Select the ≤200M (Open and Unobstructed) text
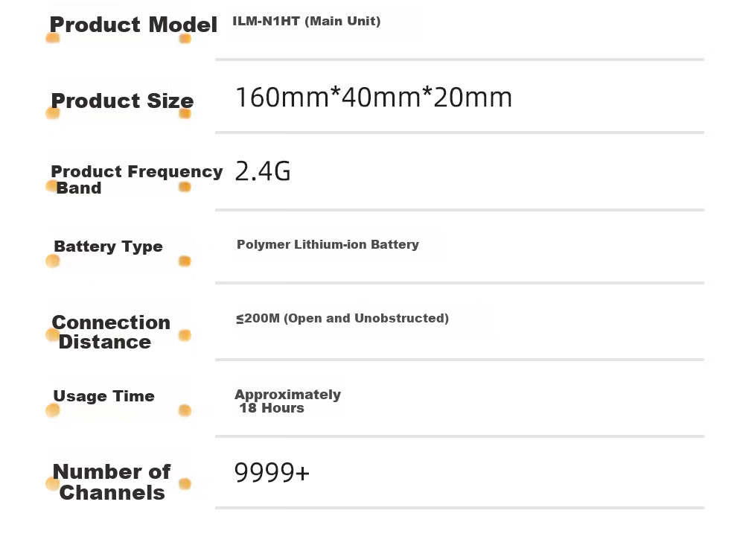 pos(342,318)
